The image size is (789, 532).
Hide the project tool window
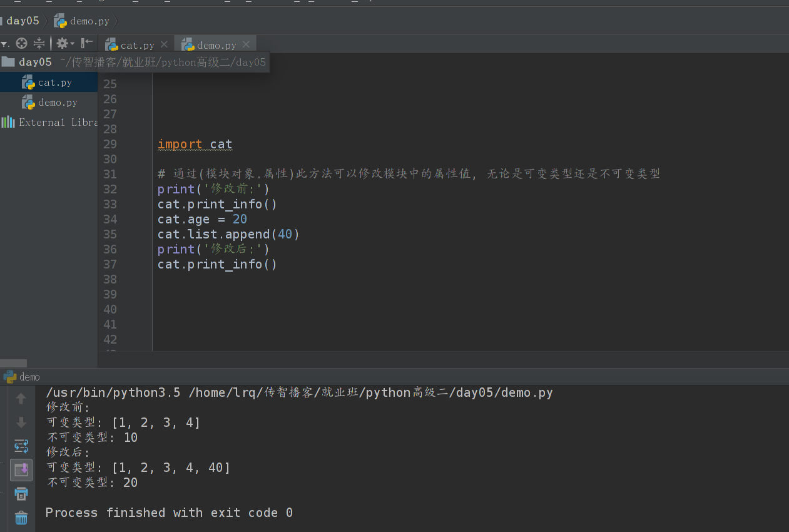coord(87,43)
